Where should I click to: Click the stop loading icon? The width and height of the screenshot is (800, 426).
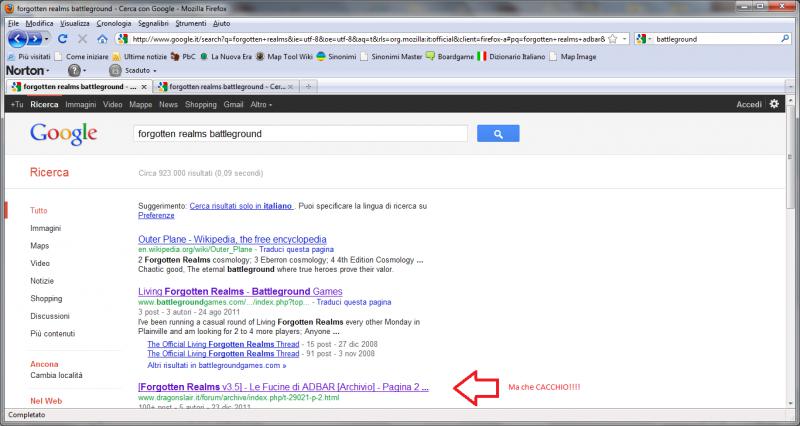[82, 39]
